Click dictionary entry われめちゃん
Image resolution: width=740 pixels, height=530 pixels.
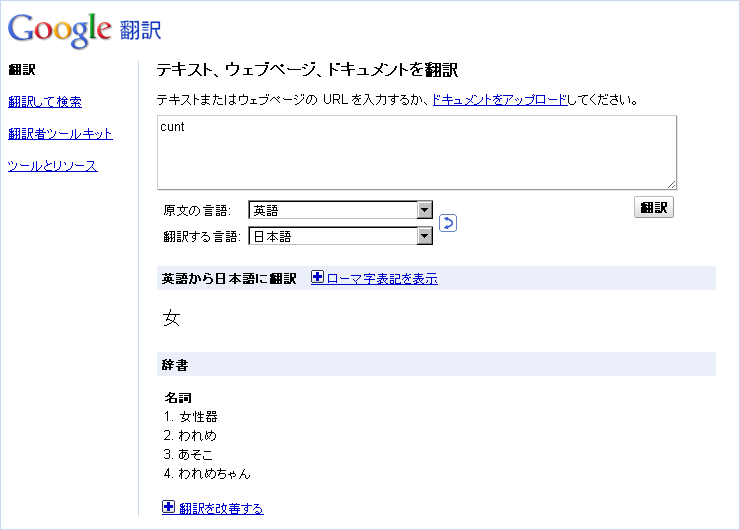[x=214, y=473]
